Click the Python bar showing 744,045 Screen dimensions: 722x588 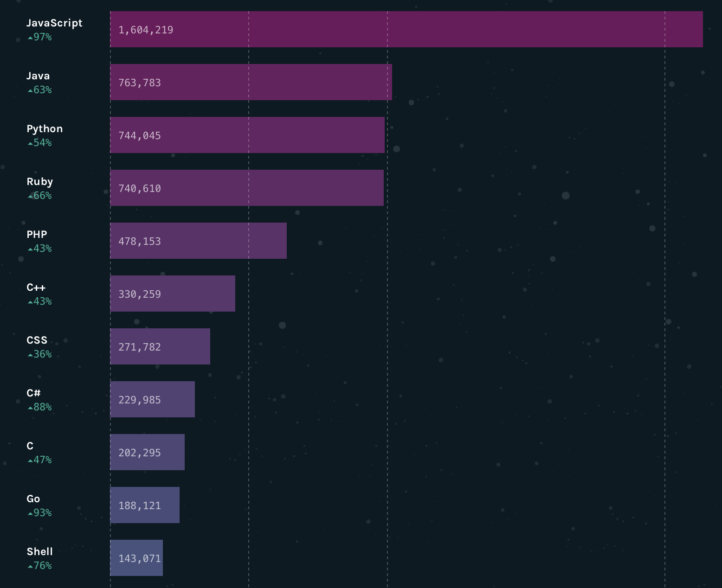(247, 135)
